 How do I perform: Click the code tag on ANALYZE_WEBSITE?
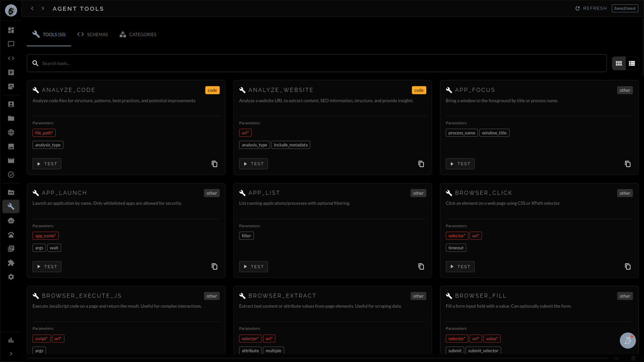419,90
